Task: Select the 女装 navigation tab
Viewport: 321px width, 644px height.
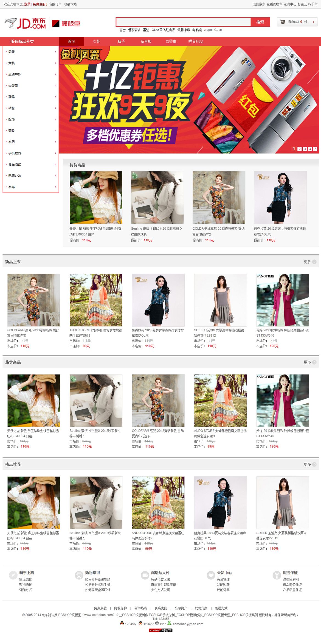Action: point(96,41)
